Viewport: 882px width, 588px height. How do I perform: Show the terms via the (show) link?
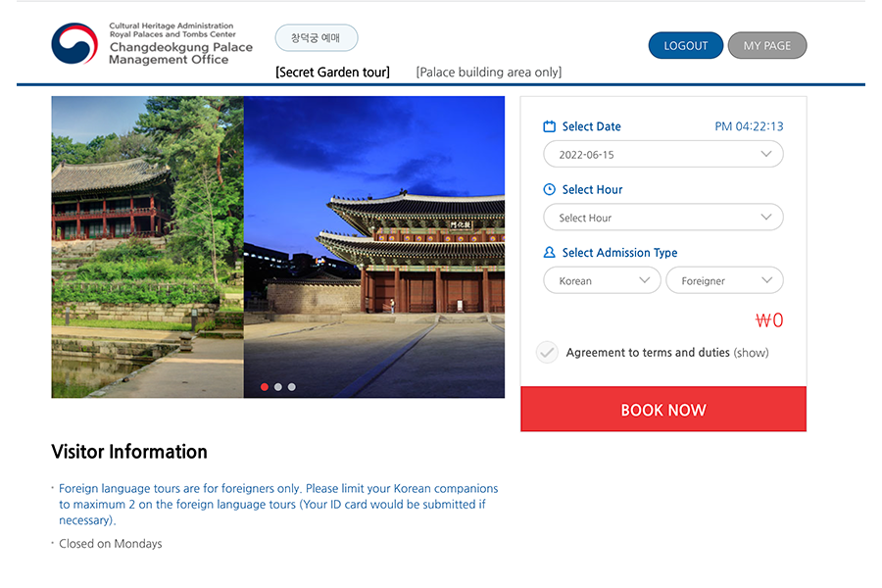click(751, 353)
